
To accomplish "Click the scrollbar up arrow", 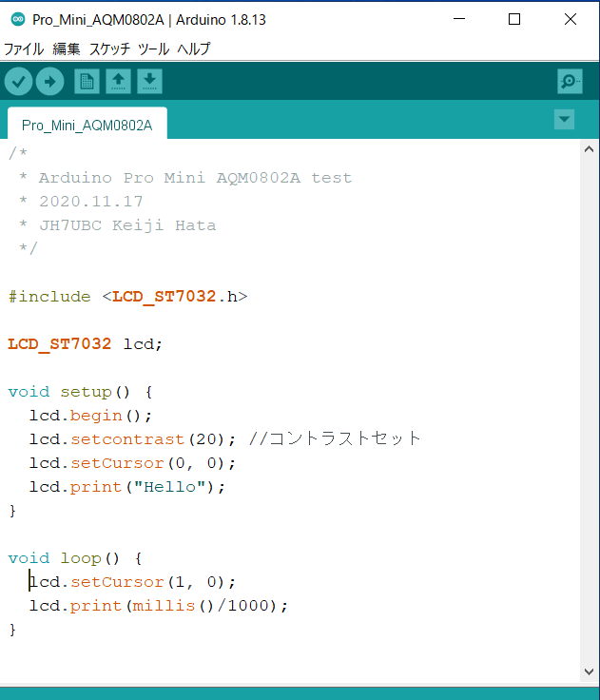I will (589, 149).
